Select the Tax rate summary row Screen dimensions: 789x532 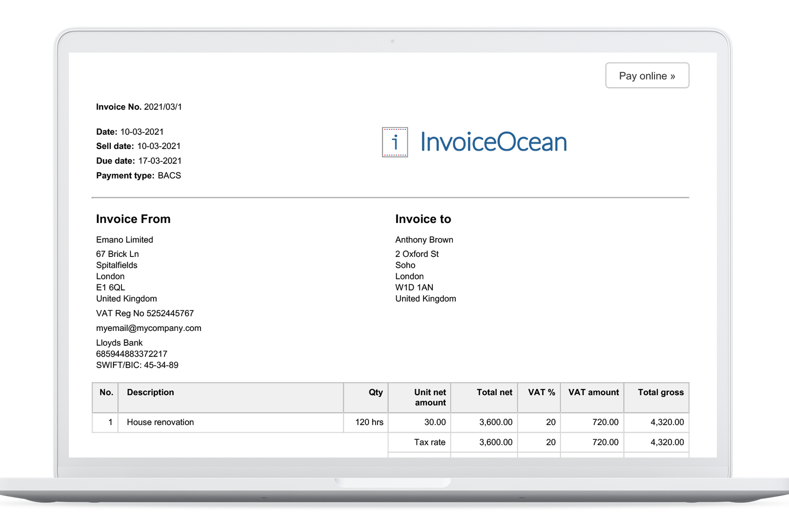click(430, 442)
